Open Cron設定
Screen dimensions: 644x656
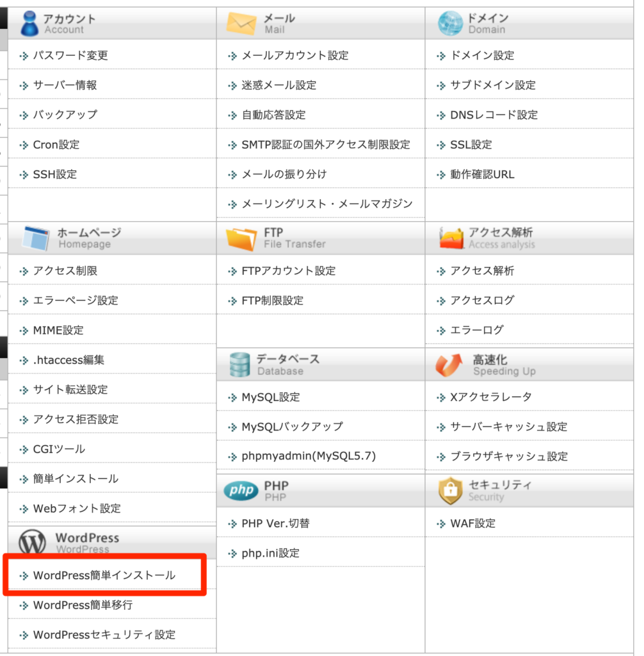(56, 145)
